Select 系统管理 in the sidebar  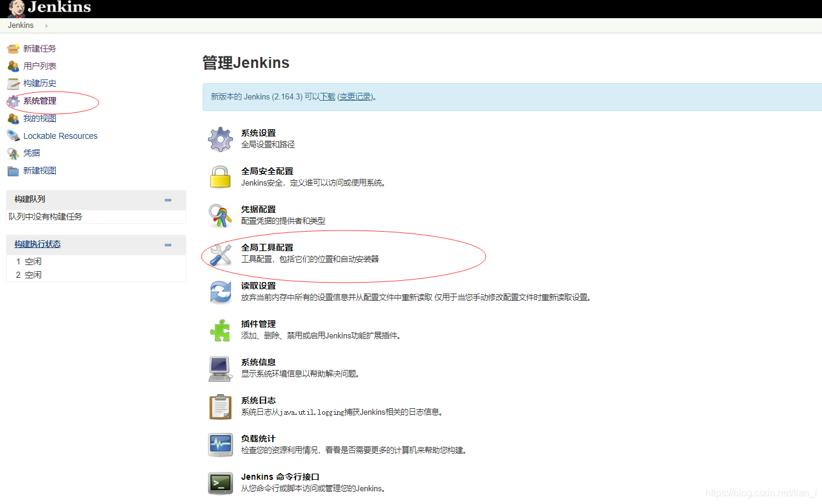click(x=39, y=101)
